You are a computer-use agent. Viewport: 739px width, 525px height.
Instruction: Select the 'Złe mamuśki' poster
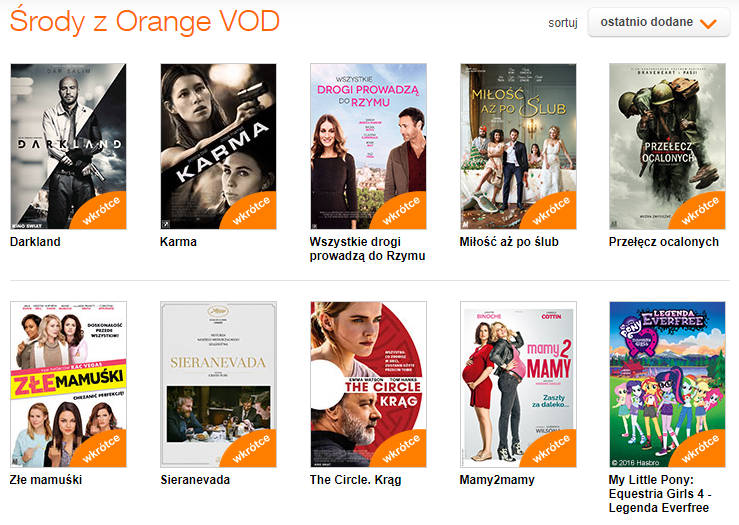click(68, 385)
